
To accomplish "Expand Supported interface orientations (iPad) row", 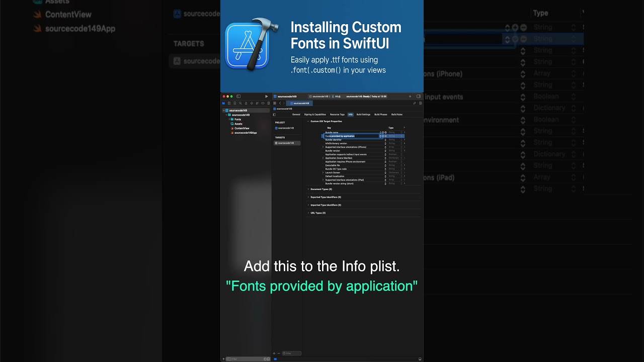I will click(323, 179).
